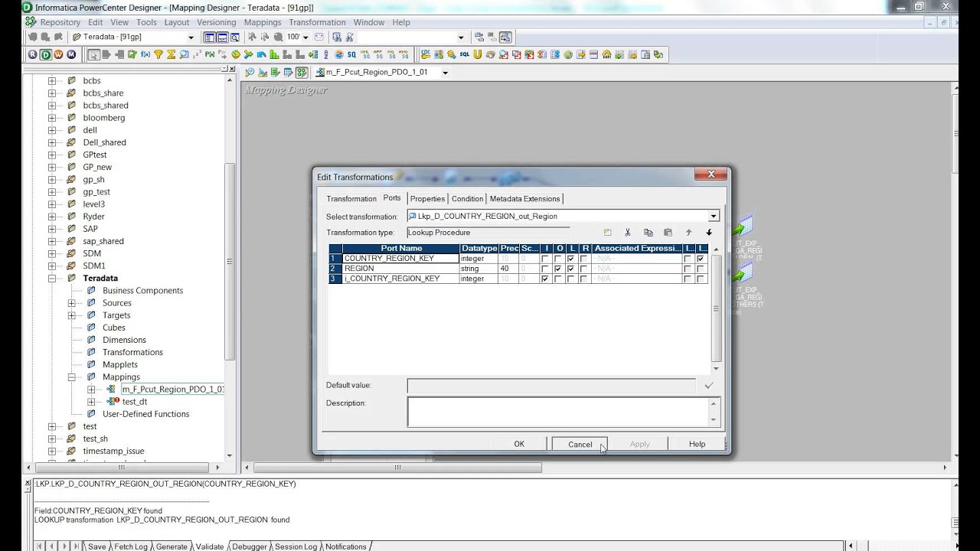Pick the Source Qualifier SQ icon
Image resolution: width=980 pixels, height=551 pixels.
[x=351, y=54]
